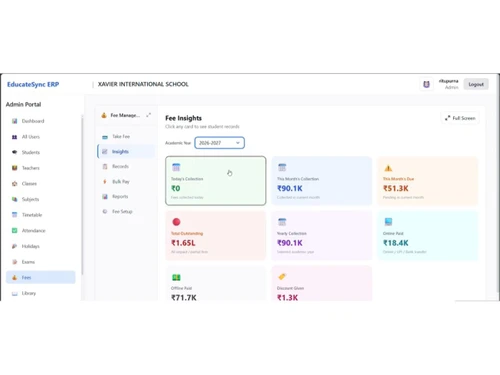500x375 pixels.
Task: Go to Records menu item
Action: click(x=126, y=166)
